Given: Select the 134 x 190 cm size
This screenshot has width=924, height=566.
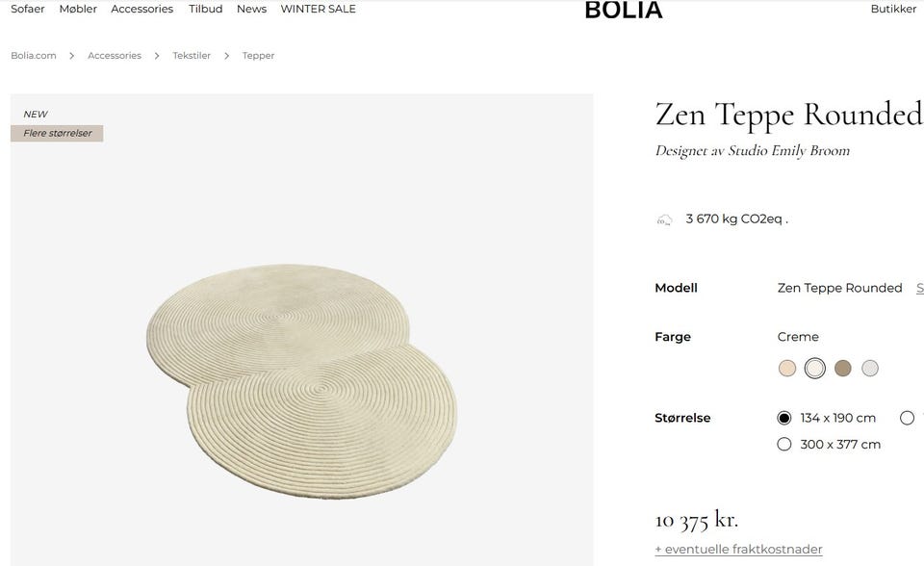Looking at the screenshot, I should (783, 418).
